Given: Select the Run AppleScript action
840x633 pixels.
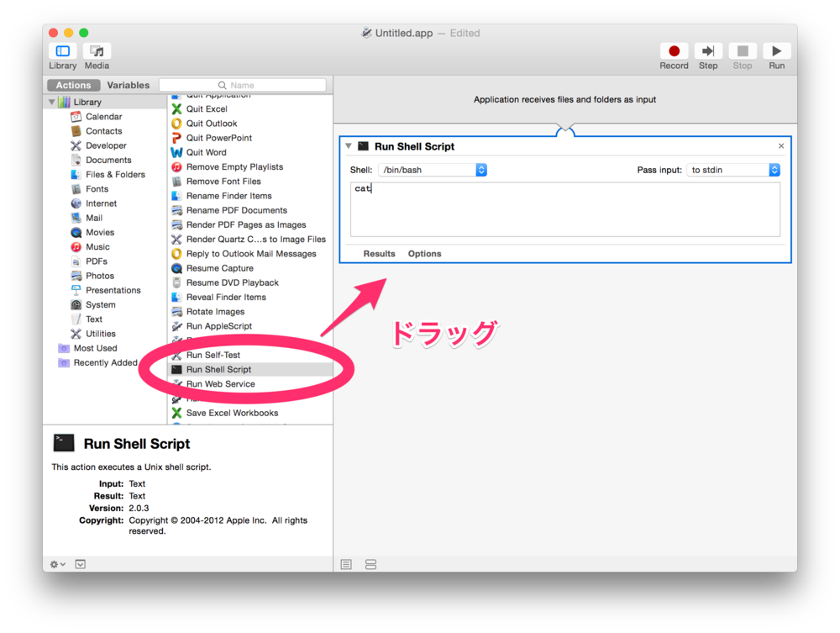Looking at the screenshot, I should click(x=219, y=326).
